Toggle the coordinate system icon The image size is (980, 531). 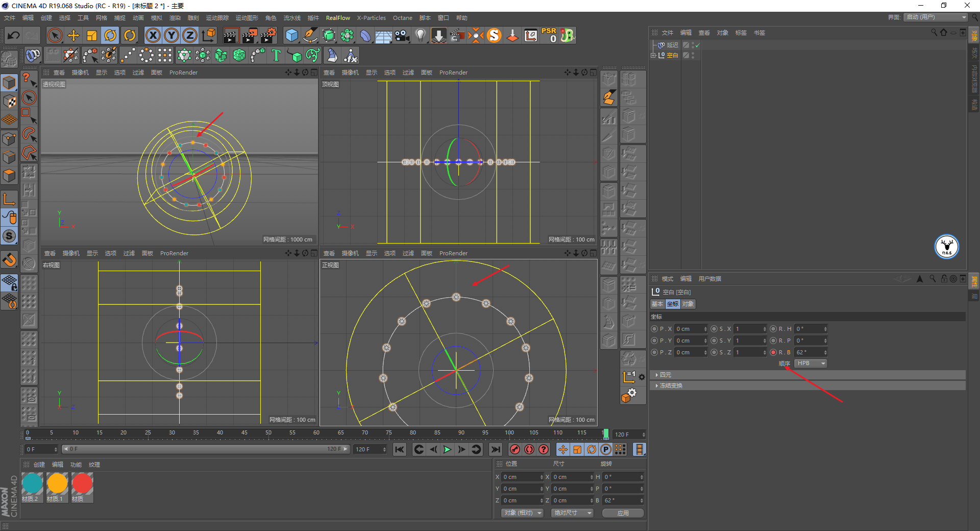(209, 35)
